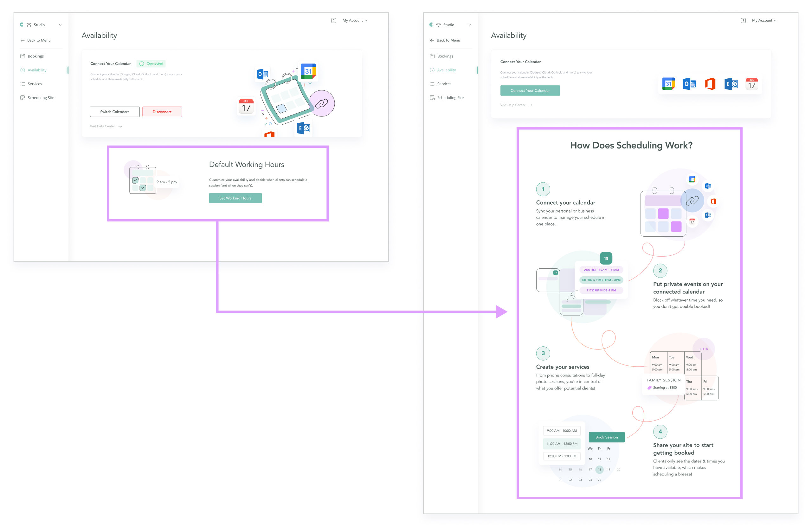The image size is (812, 531).
Task: Click Exchange icon in right calendar card
Action: click(731, 84)
